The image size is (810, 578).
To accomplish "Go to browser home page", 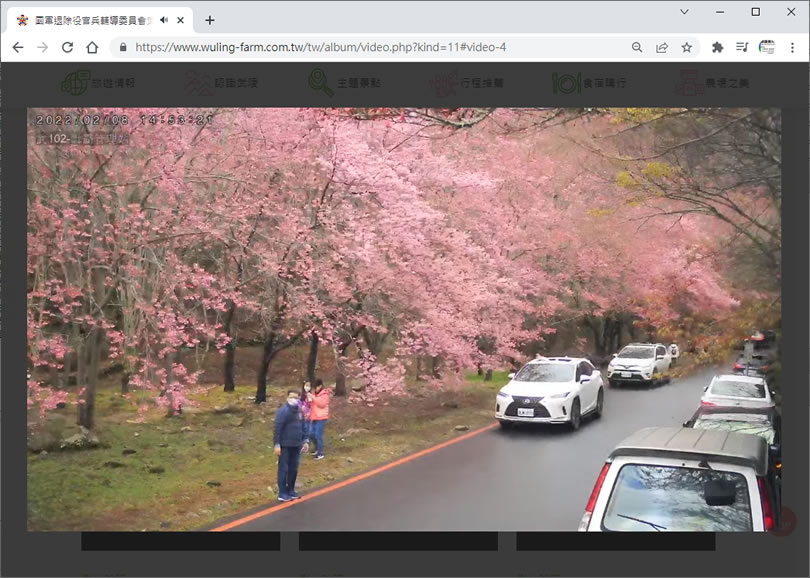I will pyautogui.click(x=92, y=47).
